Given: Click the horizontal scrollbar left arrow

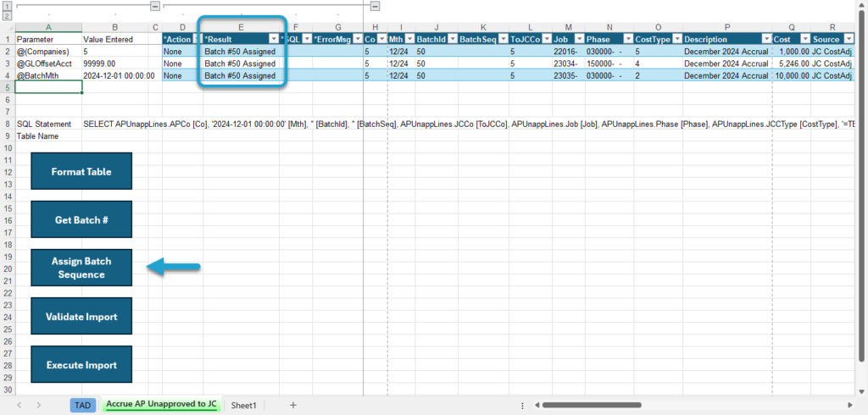Looking at the screenshot, I should coord(537,405).
